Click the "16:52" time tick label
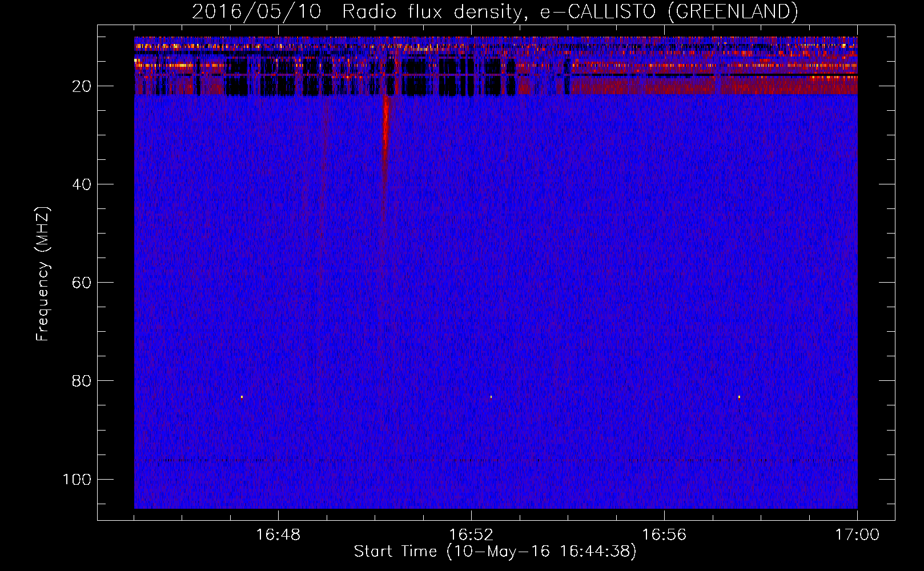This screenshot has width=924, height=571. (x=471, y=535)
